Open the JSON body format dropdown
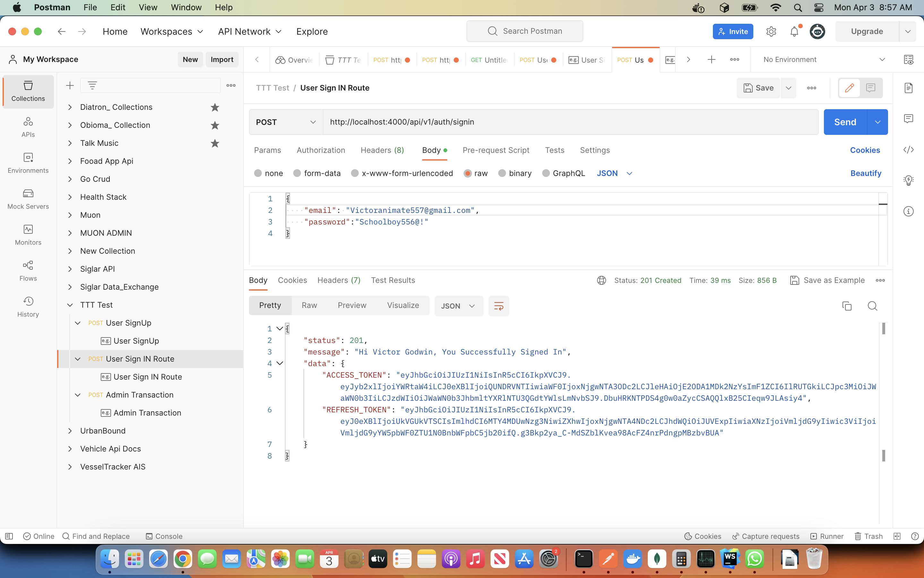The image size is (924, 578). pyautogui.click(x=614, y=173)
